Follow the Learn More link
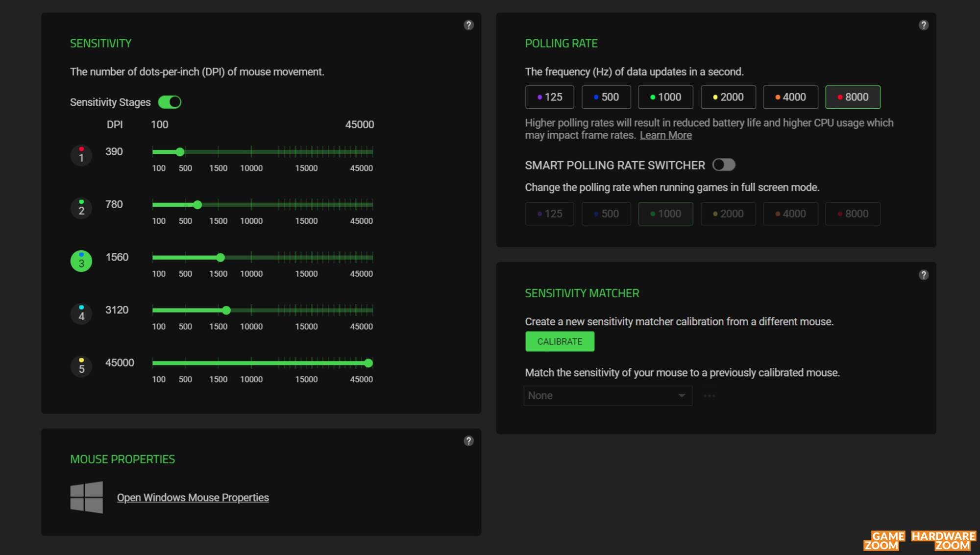 (665, 135)
